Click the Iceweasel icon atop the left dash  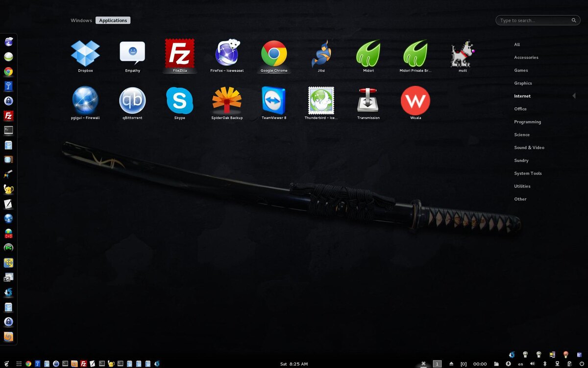pyautogui.click(x=8, y=42)
